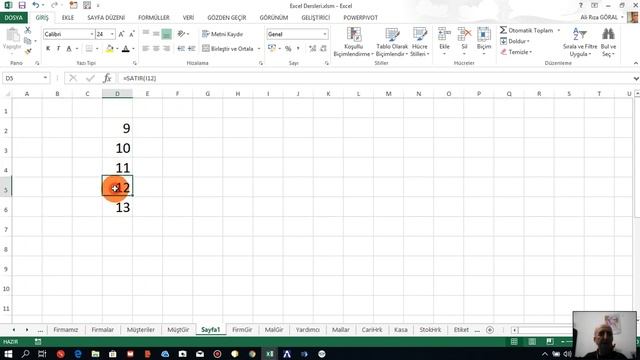Switch to FORMÜLLER ribbon tab
The width and height of the screenshot is (640, 360).
(x=153, y=18)
